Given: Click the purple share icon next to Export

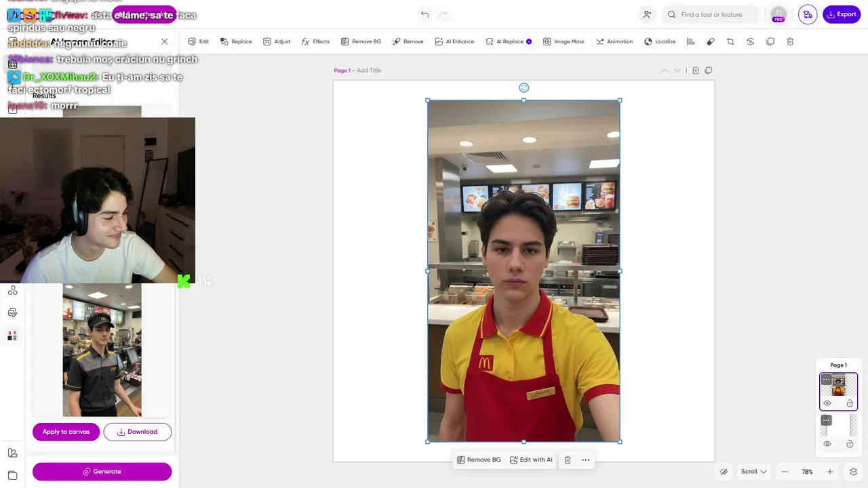Looking at the screenshot, I should [808, 14].
